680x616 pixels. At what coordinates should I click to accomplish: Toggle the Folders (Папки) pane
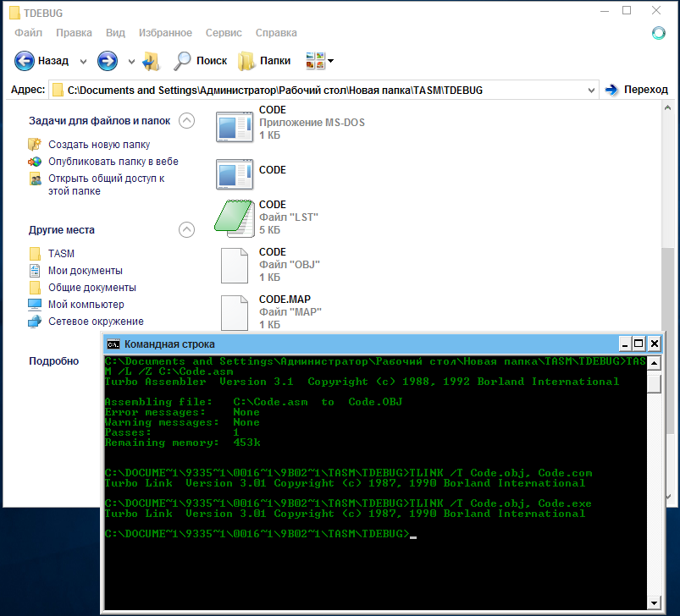264,61
